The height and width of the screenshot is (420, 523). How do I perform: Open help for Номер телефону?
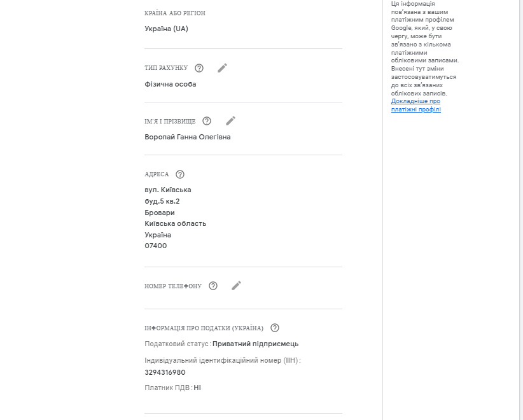pyautogui.click(x=213, y=286)
